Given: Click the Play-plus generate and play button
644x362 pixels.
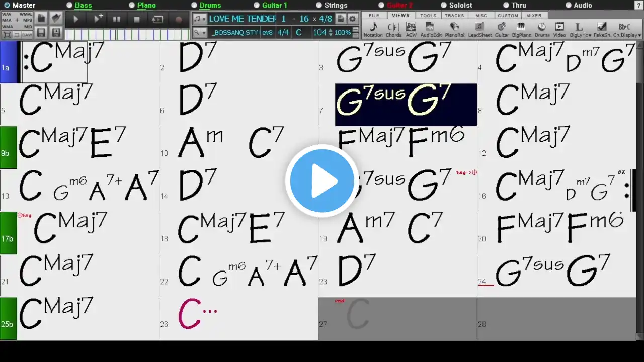Looking at the screenshot, I should 98,19.
